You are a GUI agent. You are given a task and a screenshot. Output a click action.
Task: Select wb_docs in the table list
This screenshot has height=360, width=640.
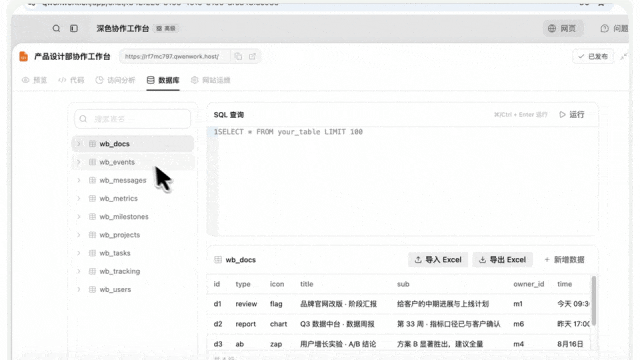133,144
